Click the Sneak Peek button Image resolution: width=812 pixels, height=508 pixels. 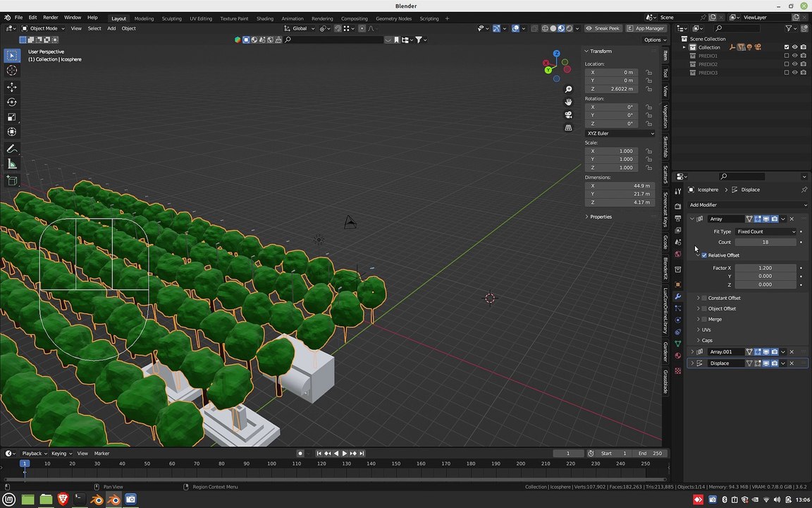pyautogui.click(x=602, y=28)
